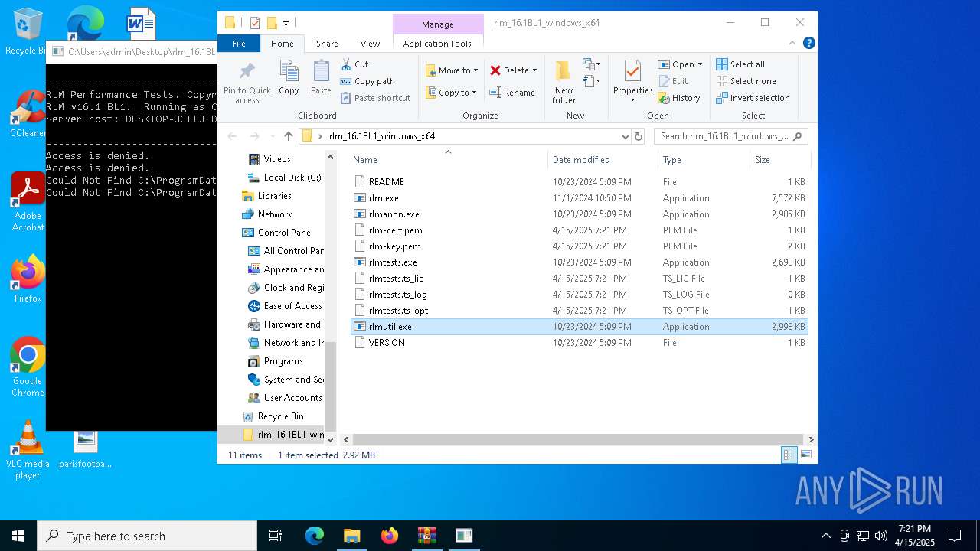Open Adobe Acrobat desktop shortcut

coord(28,202)
